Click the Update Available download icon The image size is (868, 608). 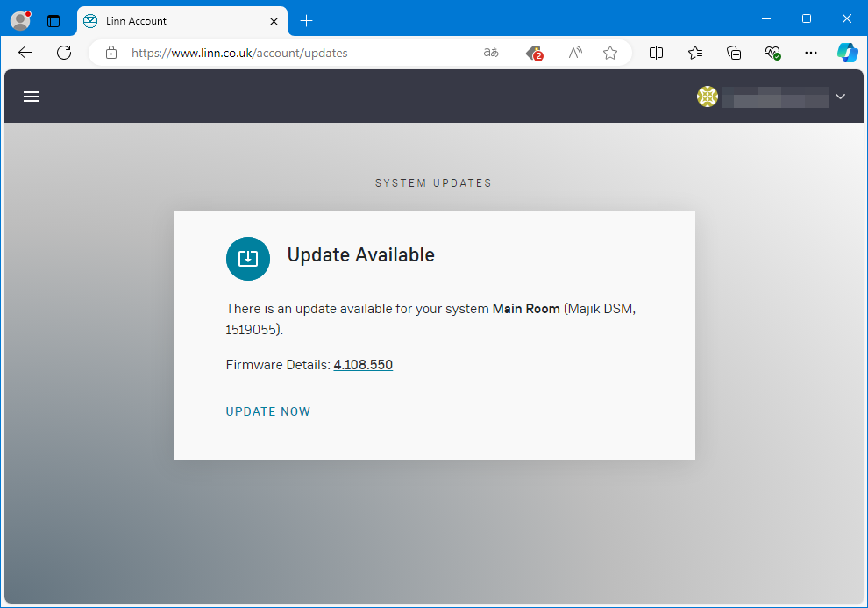coord(248,259)
